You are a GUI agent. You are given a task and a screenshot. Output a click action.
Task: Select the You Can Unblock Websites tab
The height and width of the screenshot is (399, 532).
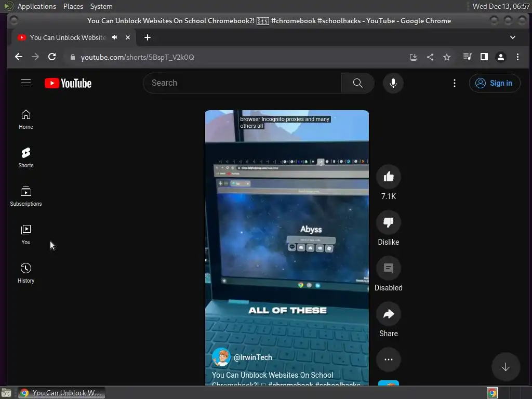[74, 37]
